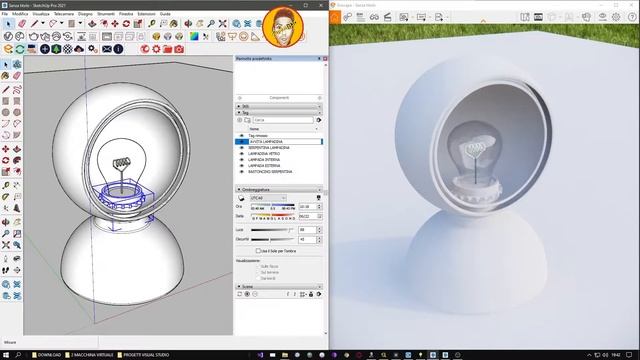Toggle eye for BASTONCINO SERPENTINA tag
640x360 pixels.
(241, 172)
